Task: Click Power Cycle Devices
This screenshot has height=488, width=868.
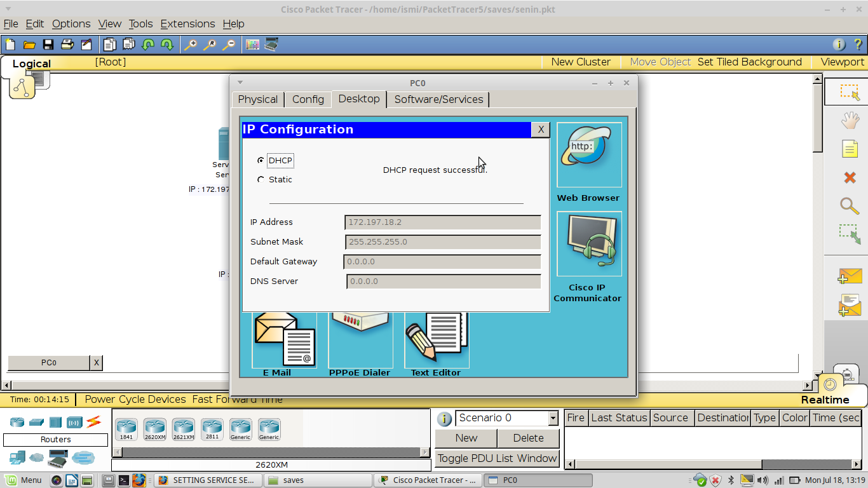Action: click(x=135, y=400)
